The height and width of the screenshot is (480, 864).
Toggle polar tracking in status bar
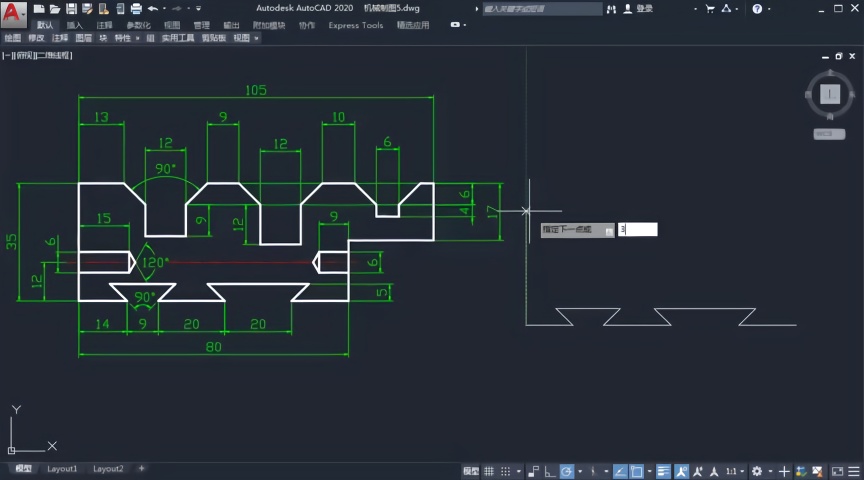[x=566, y=471]
